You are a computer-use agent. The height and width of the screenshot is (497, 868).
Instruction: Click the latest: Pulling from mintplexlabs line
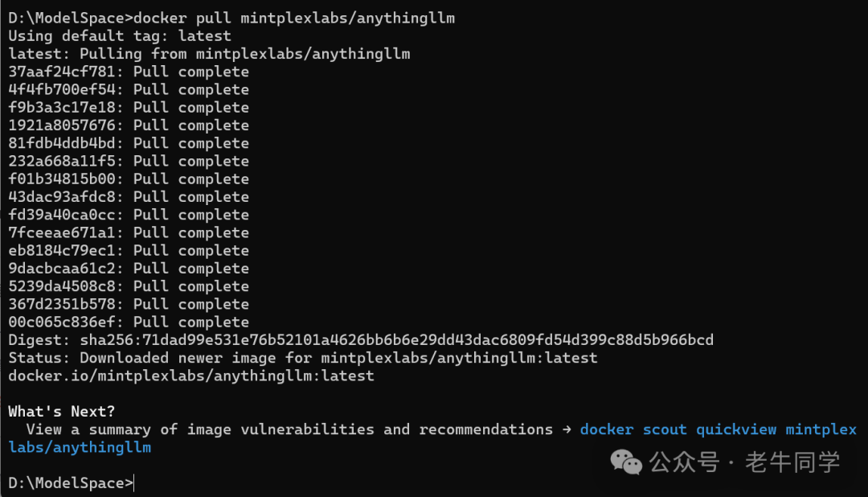point(209,54)
